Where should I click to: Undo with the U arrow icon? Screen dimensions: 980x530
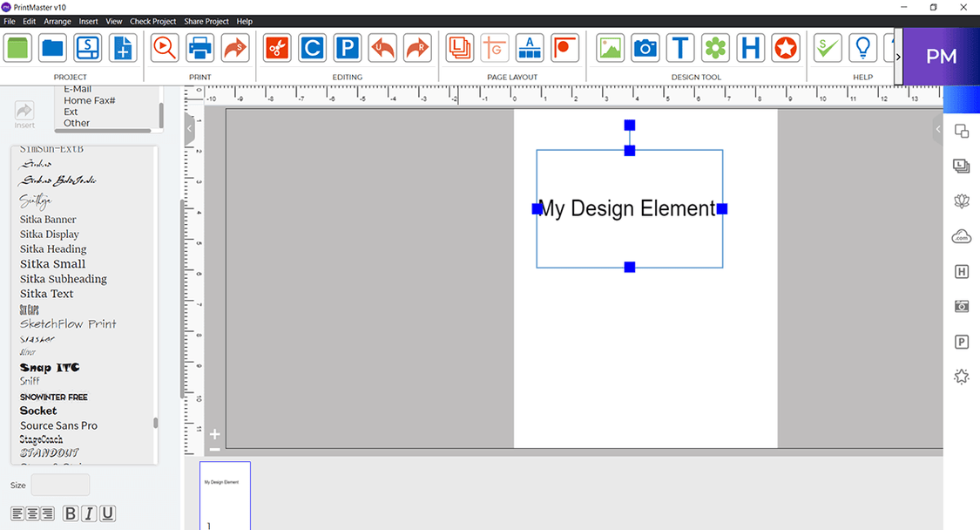tap(382, 48)
